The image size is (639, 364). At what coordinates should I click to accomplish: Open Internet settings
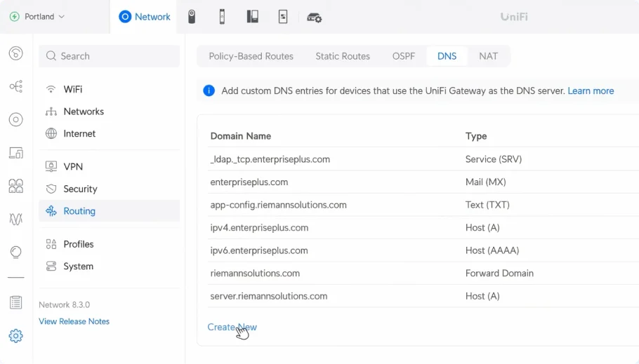(x=110, y=133)
